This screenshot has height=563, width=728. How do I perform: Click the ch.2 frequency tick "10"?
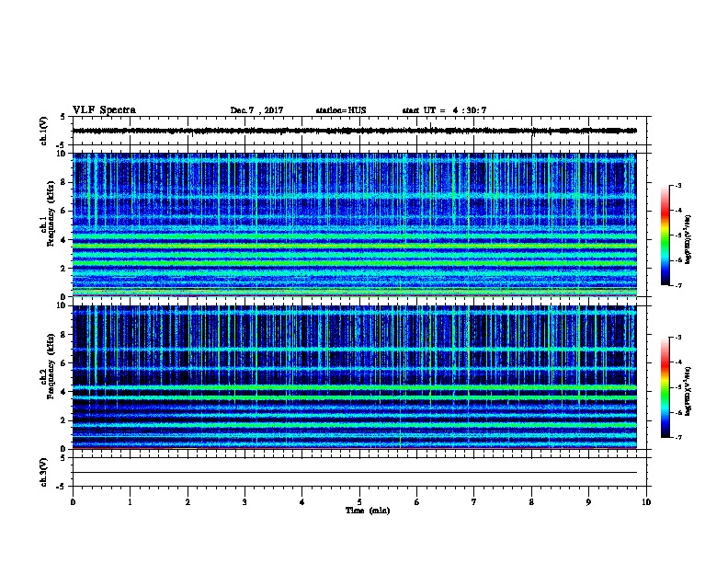click(x=62, y=305)
